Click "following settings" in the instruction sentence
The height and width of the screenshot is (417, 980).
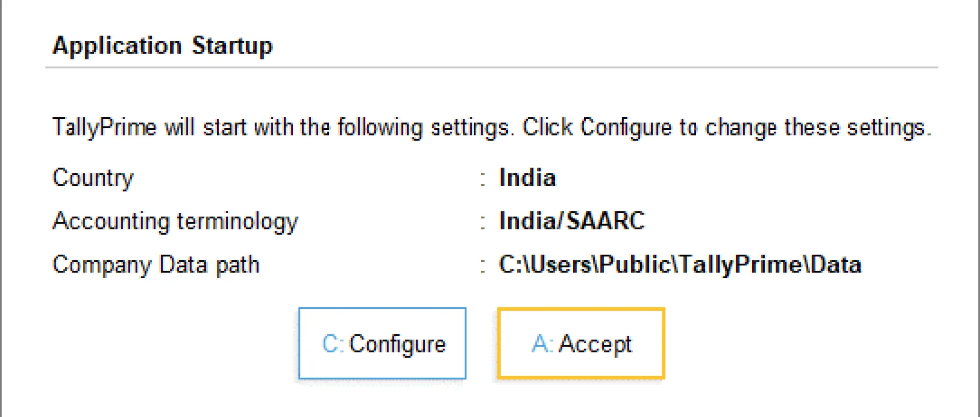[x=424, y=128]
